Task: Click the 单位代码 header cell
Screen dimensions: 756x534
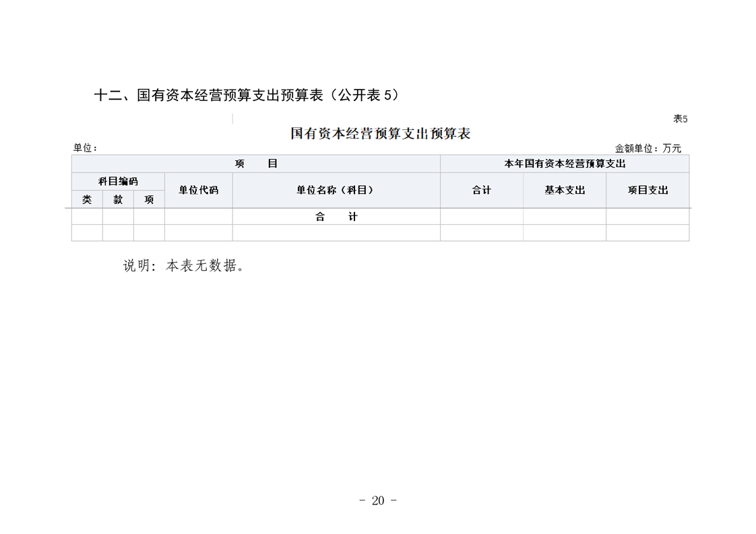Action: point(199,191)
